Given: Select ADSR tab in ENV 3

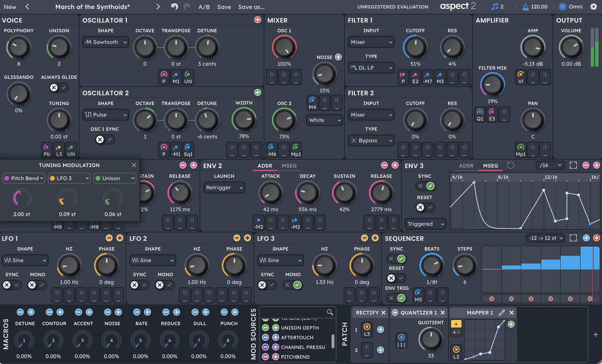Looking at the screenshot, I should coord(466,166).
